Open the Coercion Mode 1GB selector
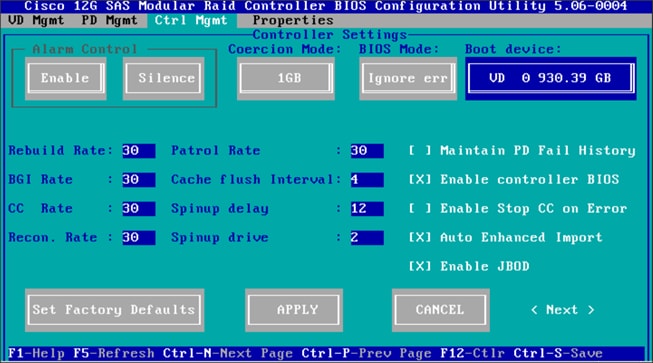 pos(286,78)
